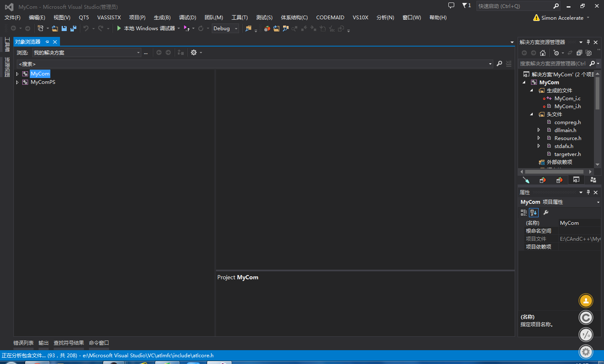Click into the Object Browser 搜索 field
604x364 pixels.
[x=255, y=64]
